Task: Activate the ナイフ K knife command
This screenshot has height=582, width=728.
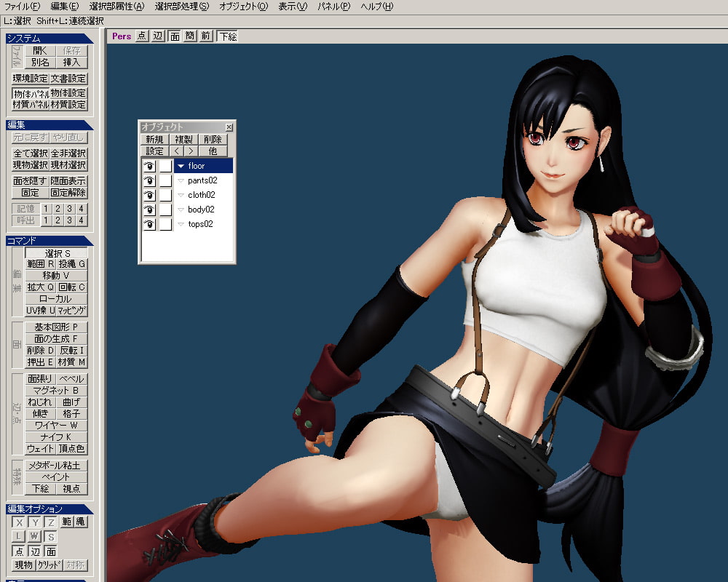Action: [56, 437]
